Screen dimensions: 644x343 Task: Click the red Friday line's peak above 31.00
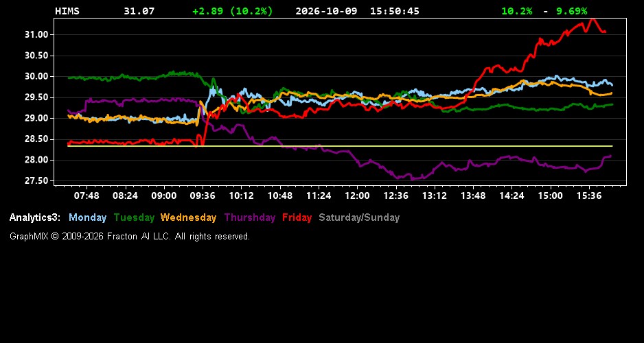coord(592,20)
